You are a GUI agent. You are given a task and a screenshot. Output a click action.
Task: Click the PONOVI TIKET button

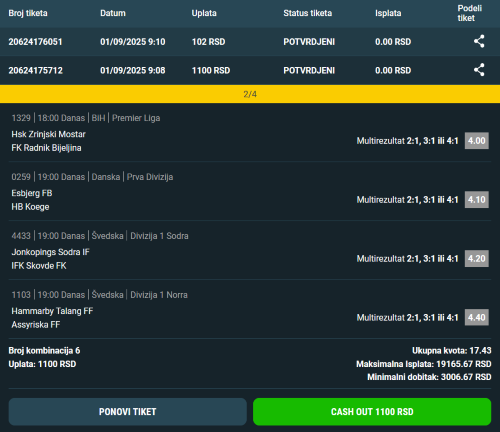128,412
